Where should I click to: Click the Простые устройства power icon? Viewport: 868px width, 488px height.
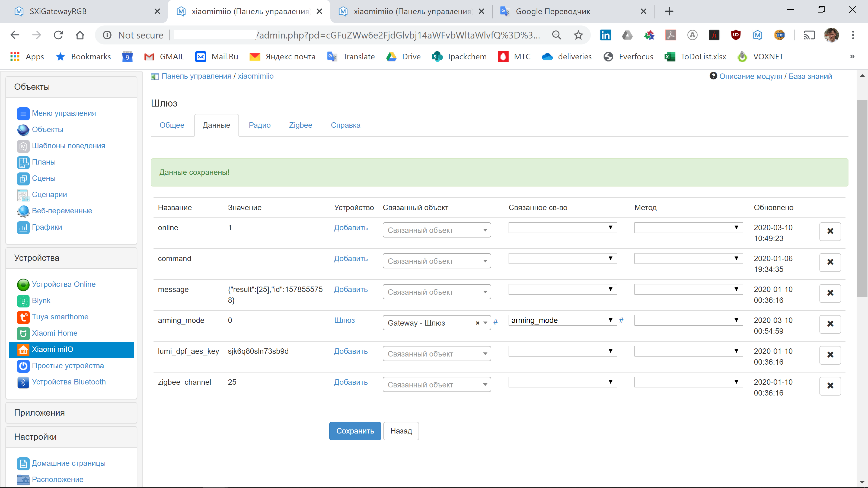(x=23, y=366)
